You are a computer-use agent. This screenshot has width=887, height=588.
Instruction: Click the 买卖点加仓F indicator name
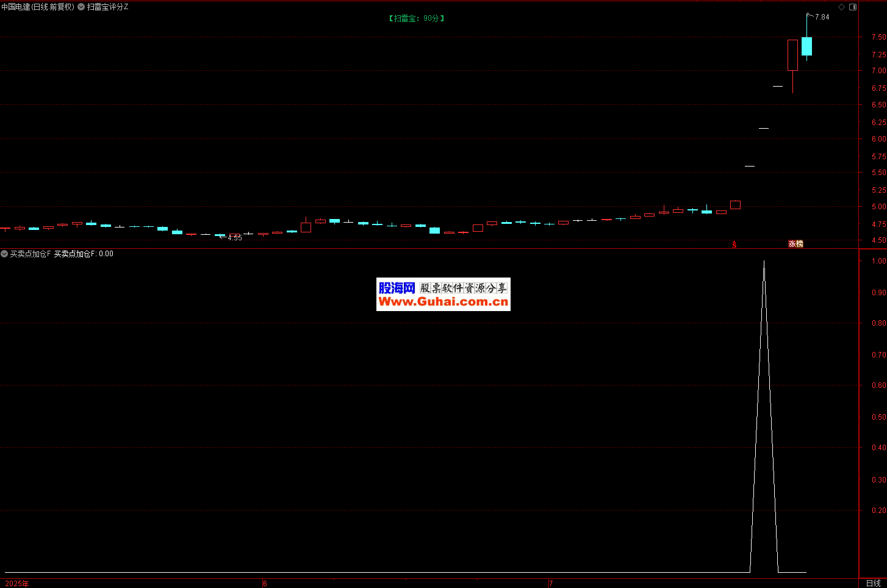tap(31, 254)
